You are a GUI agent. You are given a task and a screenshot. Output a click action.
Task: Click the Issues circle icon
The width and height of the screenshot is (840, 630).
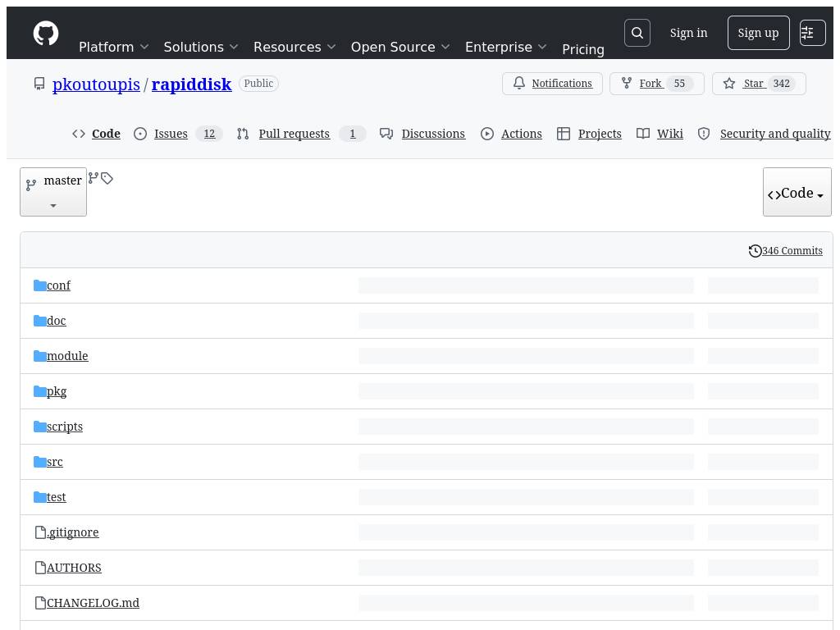pos(139,134)
